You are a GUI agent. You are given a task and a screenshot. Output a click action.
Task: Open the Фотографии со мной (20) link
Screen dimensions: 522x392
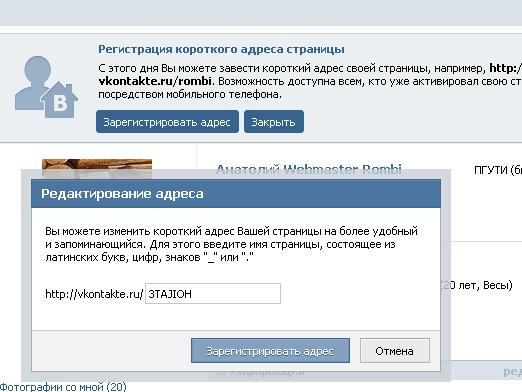(x=63, y=387)
